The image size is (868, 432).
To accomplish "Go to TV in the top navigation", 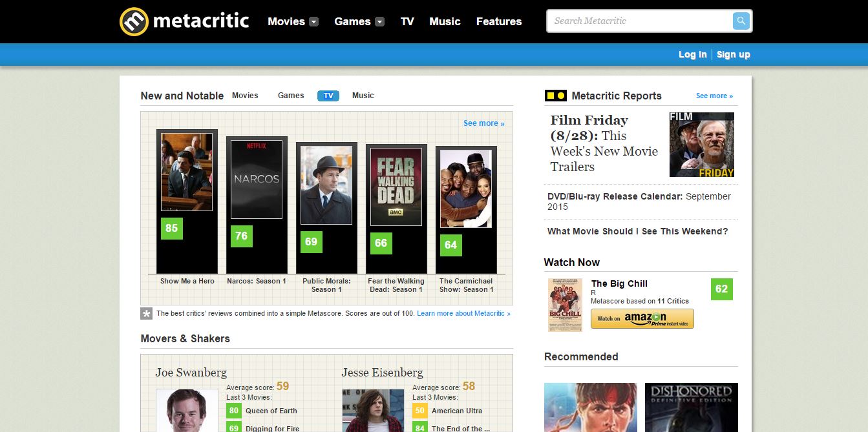I will (407, 21).
